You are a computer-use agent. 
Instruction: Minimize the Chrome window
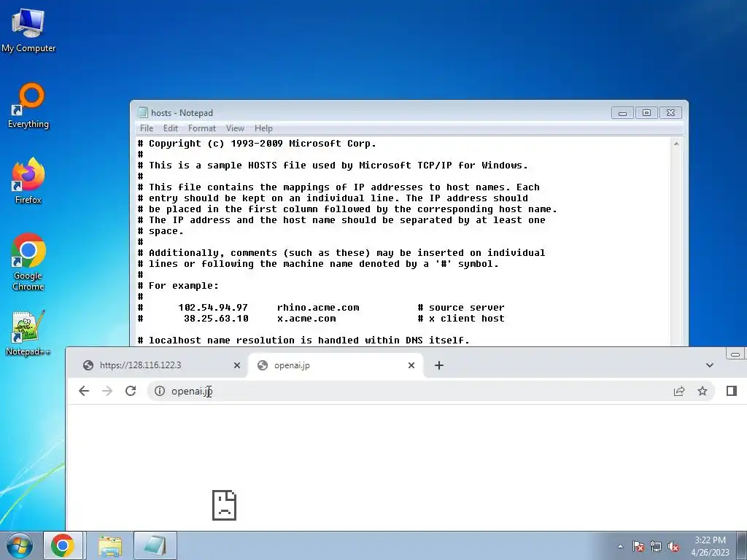(x=735, y=354)
